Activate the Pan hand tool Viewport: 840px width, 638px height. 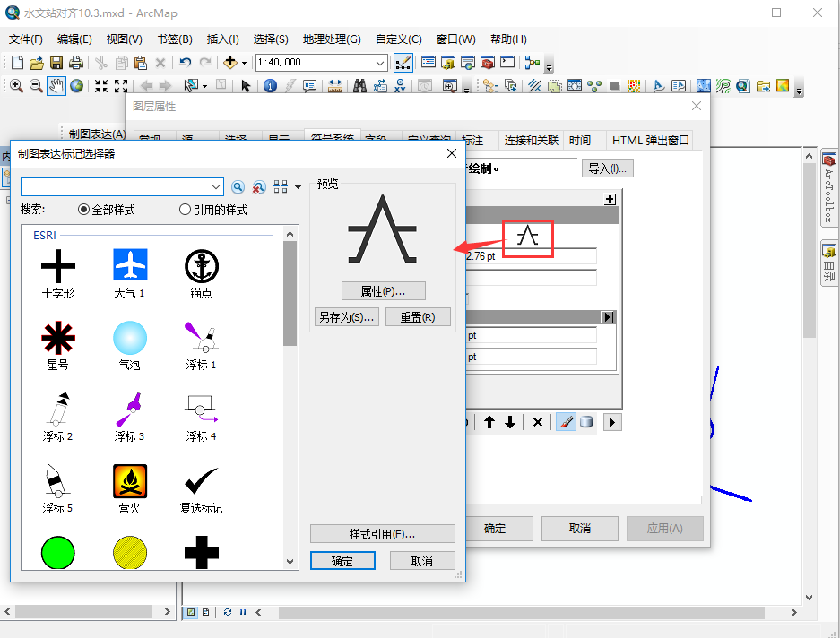point(56,86)
